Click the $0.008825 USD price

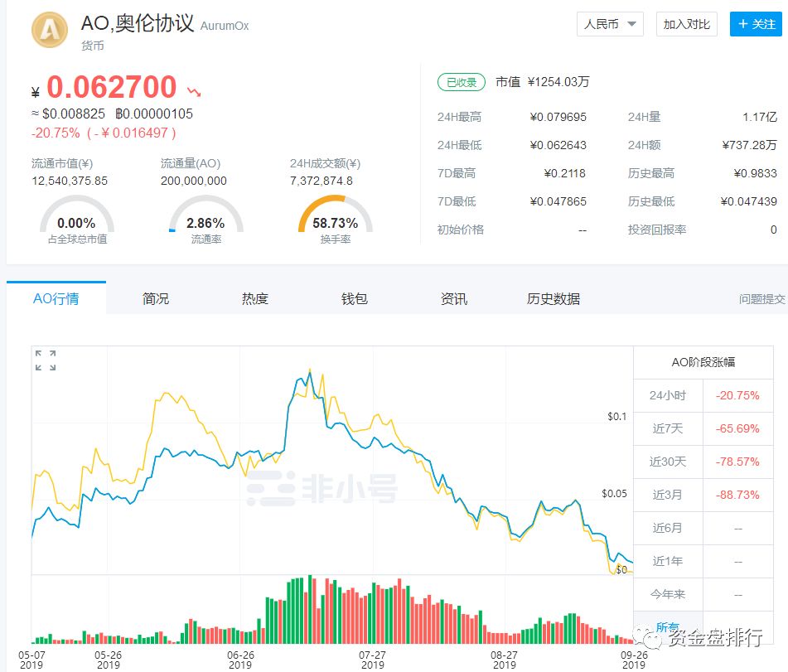[x=74, y=114]
